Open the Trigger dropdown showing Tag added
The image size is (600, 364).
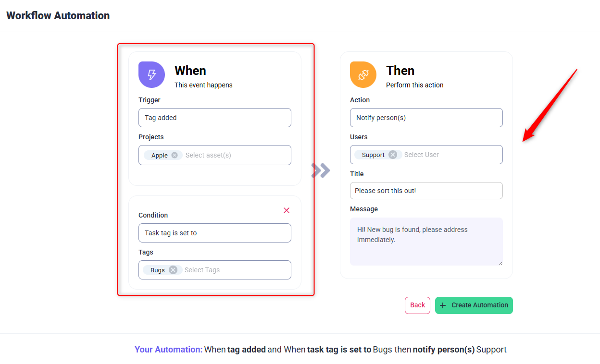[214, 118]
